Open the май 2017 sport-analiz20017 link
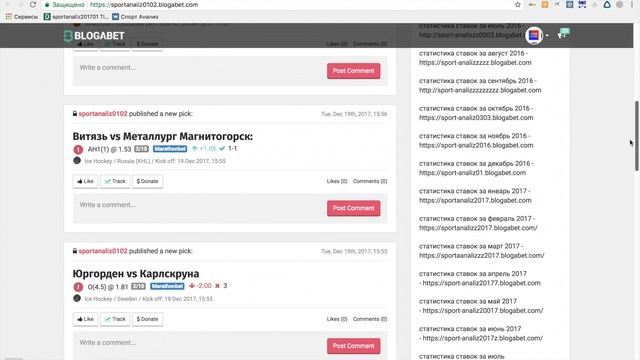Image resolution: width=640 pixels, height=360 pixels. pyautogui.click(x=483, y=311)
